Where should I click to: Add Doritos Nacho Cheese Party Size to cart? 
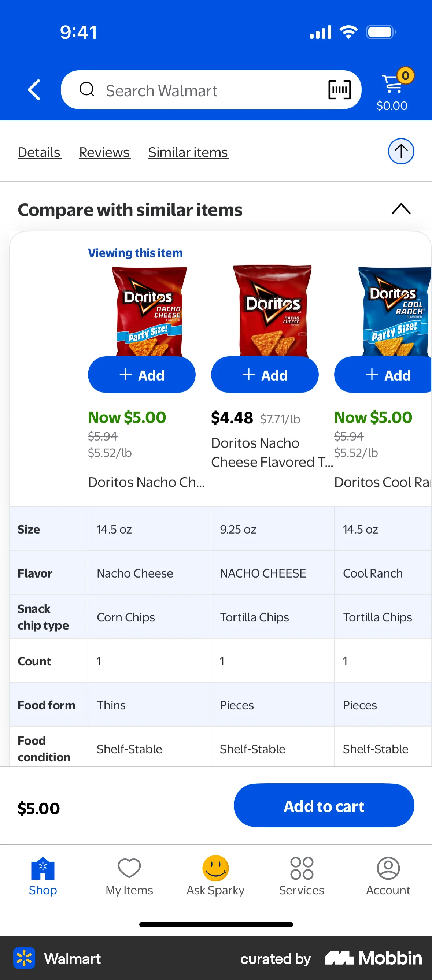pyautogui.click(x=141, y=375)
